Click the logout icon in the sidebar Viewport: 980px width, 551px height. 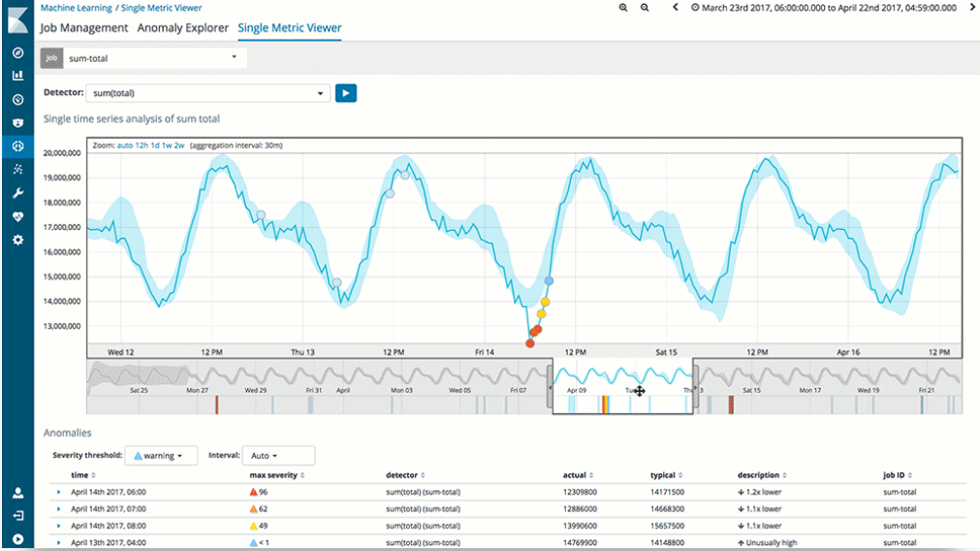point(17,515)
